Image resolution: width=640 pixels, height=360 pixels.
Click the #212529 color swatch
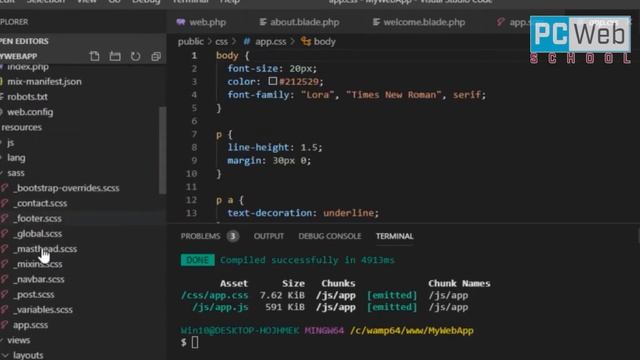click(x=273, y=81)
